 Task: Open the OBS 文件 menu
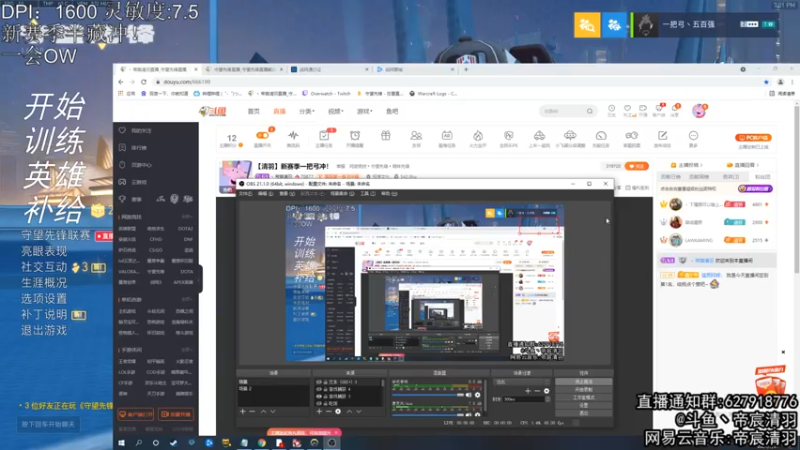[x=245, y=194]
